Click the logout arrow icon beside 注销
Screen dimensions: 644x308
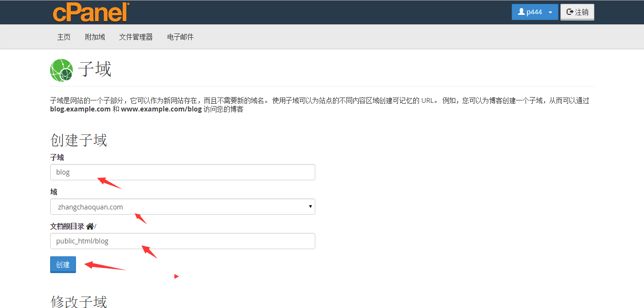(569, 12)
